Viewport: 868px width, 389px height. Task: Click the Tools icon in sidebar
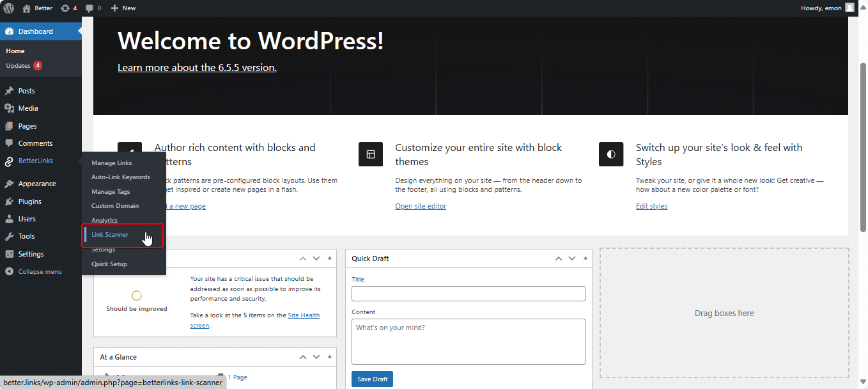click(x=10, y=236)
